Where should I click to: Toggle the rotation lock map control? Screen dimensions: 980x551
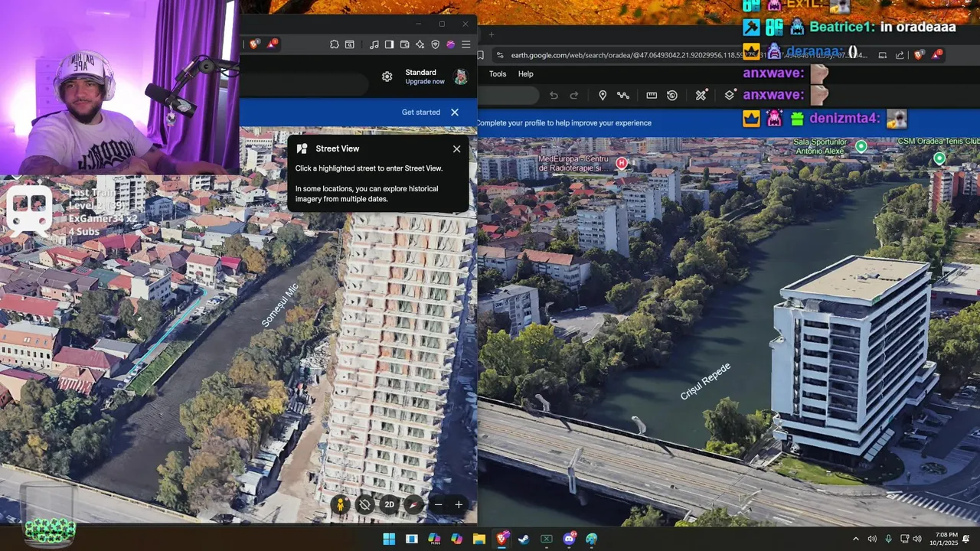365,504
